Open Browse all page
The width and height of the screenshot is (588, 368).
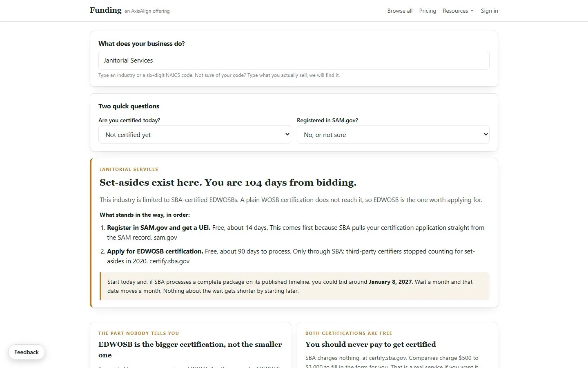click(x=400, y=11)
